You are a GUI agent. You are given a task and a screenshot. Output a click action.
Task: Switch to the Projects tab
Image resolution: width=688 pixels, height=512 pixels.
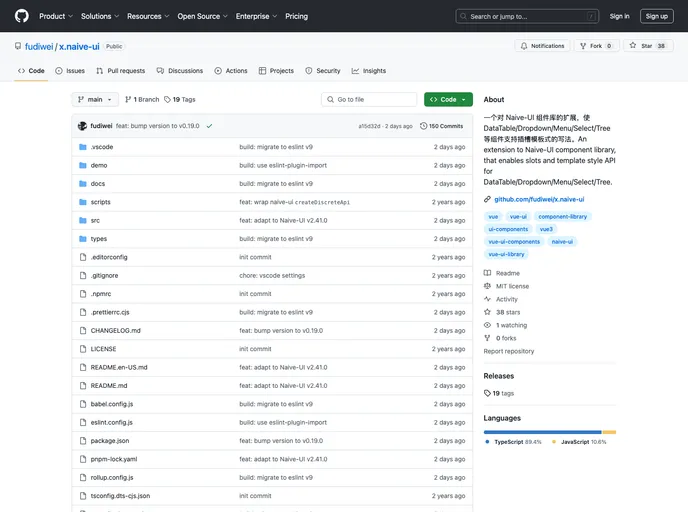[276, 71]
